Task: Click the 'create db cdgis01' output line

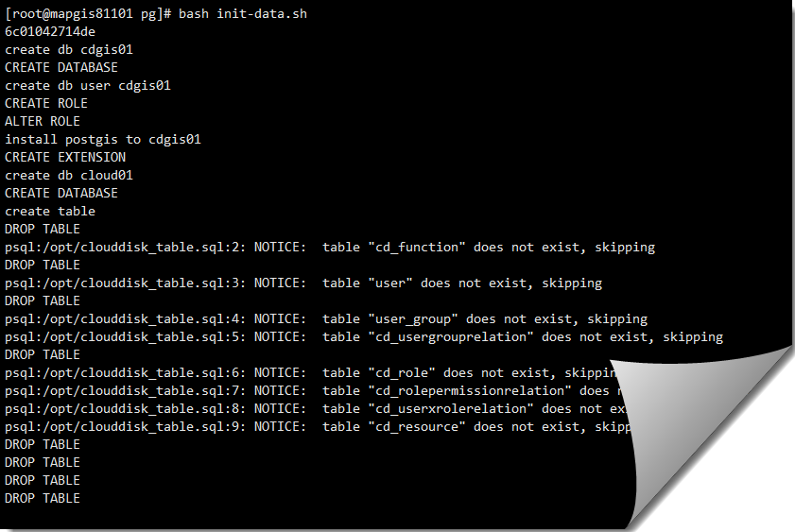Action: click(68, 50)
